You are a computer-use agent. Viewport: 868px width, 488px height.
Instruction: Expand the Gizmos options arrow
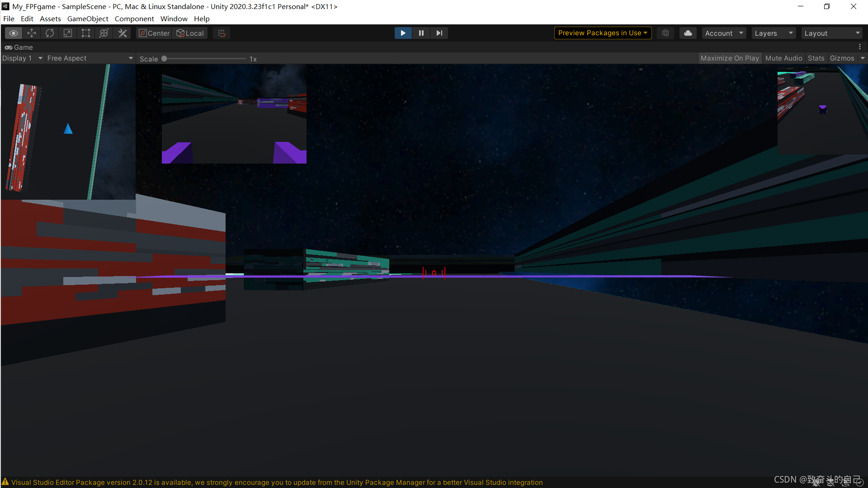tap(863, 58)
